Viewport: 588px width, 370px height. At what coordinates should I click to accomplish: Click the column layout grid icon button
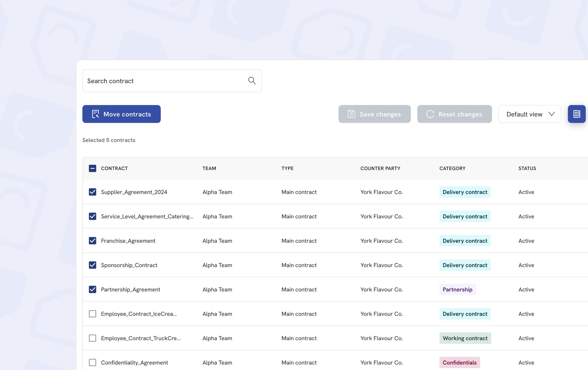(576, 114)
